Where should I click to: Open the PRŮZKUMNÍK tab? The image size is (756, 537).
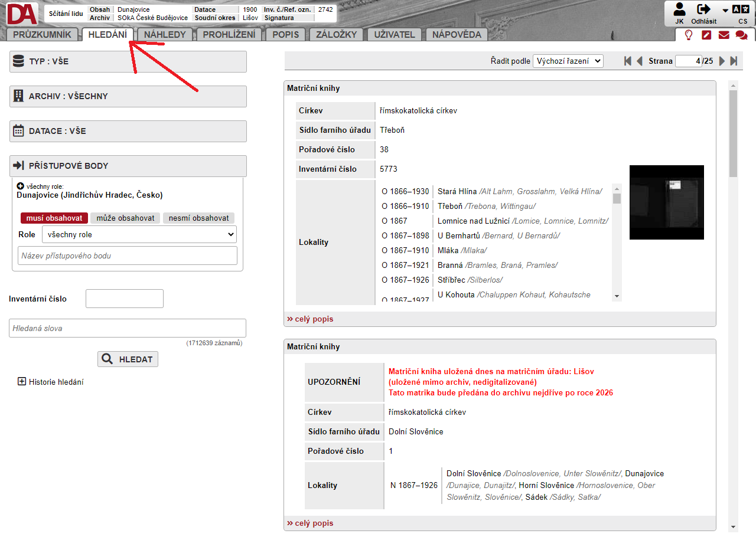click(42, 34)
